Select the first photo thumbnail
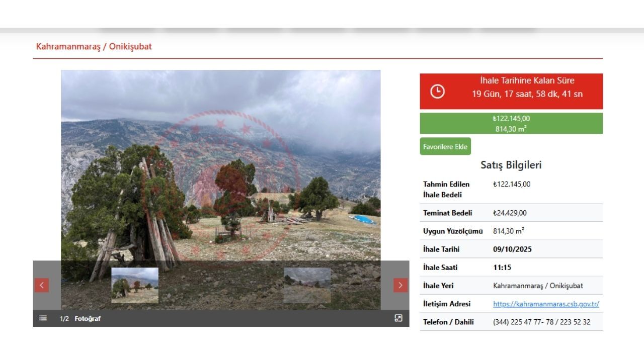 tap(135, 285)
